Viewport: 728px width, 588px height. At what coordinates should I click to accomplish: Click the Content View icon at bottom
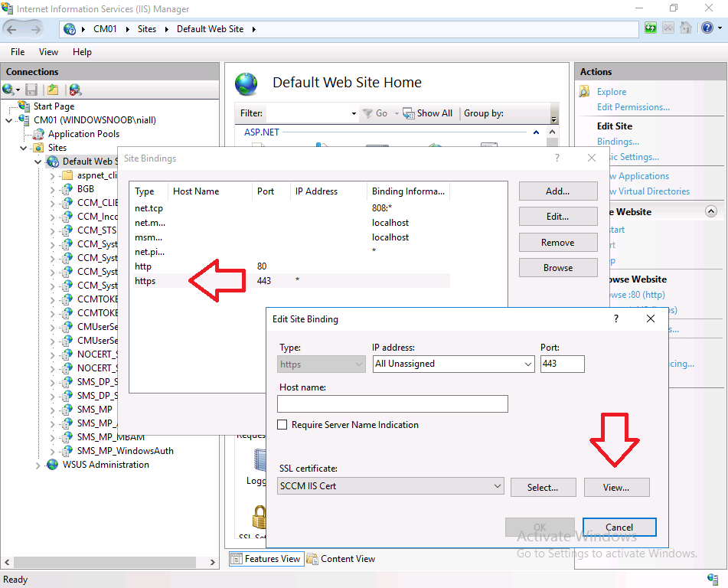[x=312, y=559]
